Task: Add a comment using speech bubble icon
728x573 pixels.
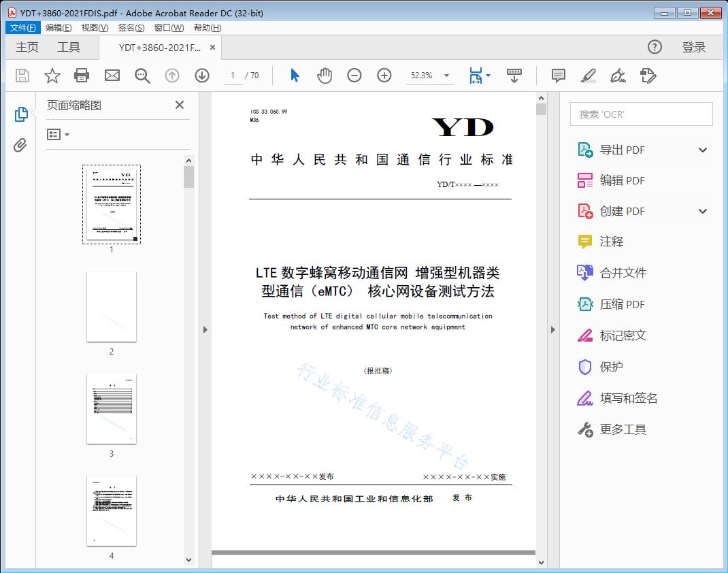Action: 558,76
